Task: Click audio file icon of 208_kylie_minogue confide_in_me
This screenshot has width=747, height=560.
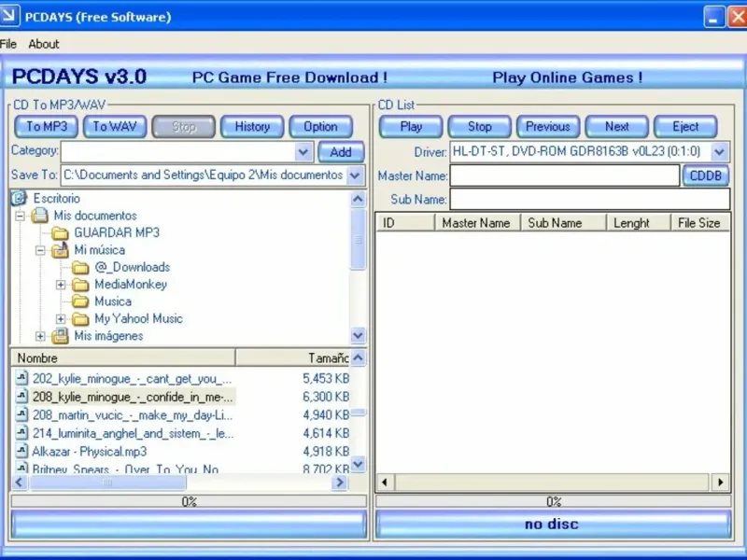Action: [21, 396]
